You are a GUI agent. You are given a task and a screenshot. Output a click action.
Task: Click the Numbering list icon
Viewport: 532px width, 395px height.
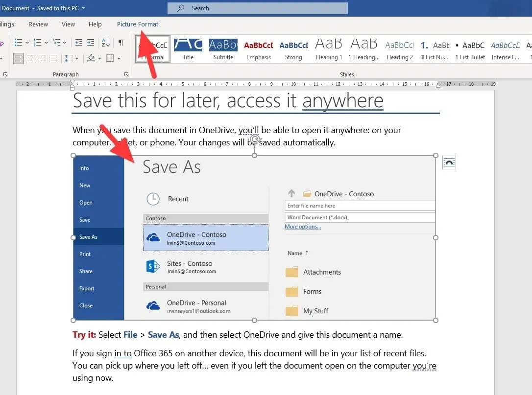click(x=37, y=43)
